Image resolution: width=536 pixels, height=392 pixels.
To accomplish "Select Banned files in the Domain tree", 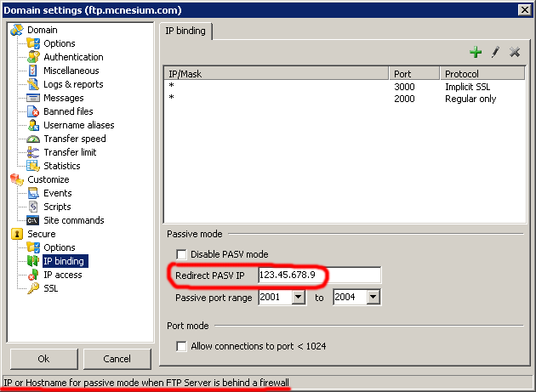I will [x=68, y=111].
